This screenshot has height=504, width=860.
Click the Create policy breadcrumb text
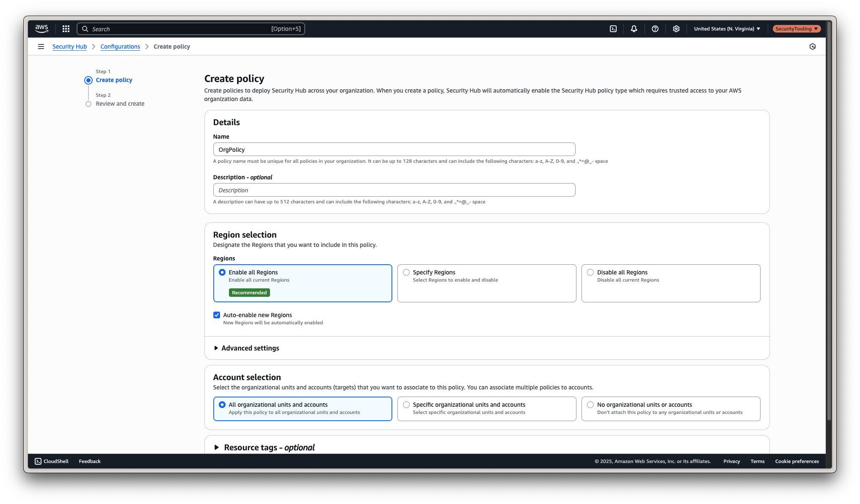tap(172, 47)
